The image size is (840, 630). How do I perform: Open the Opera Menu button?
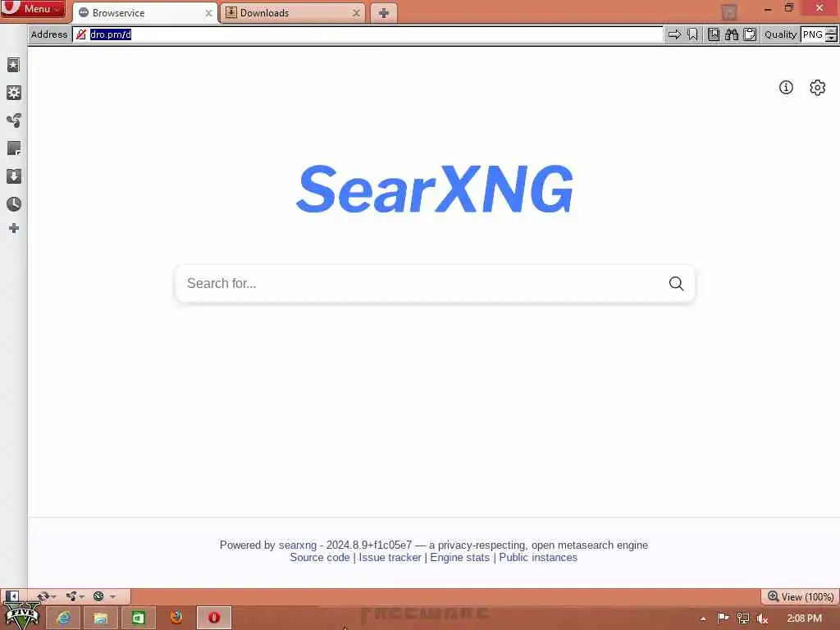click(x=33, y=8)
